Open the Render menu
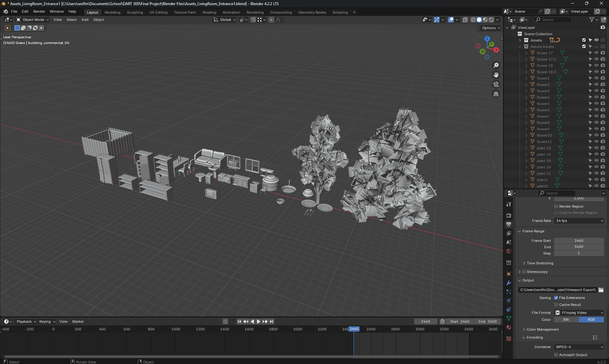The height and width of the screenshot is (364, 609). [x=39, y=11]
